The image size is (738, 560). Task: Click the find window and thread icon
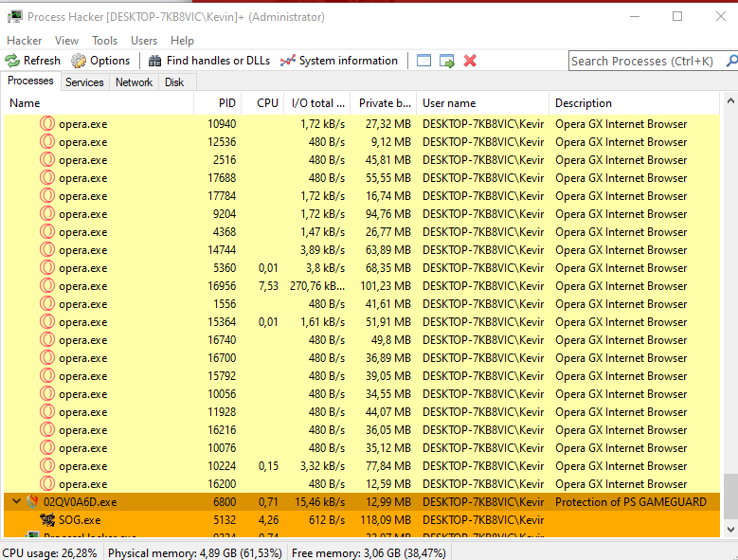click(446, 61)
